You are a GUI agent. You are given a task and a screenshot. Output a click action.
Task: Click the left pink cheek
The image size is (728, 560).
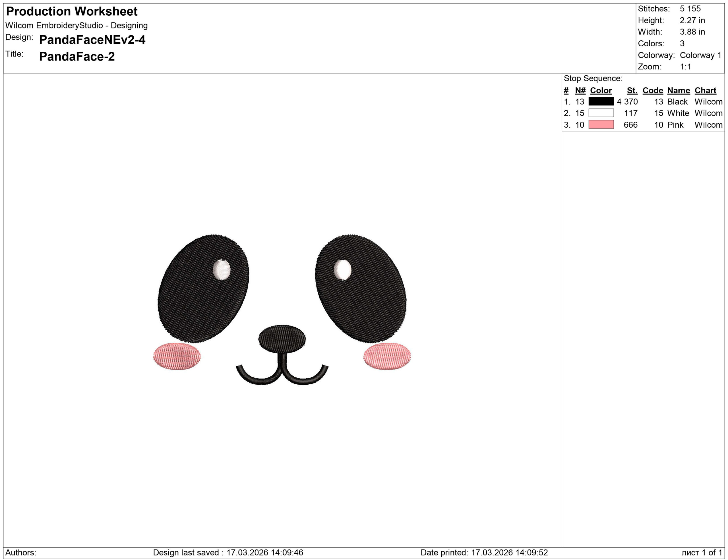click(x=177, y=356)
